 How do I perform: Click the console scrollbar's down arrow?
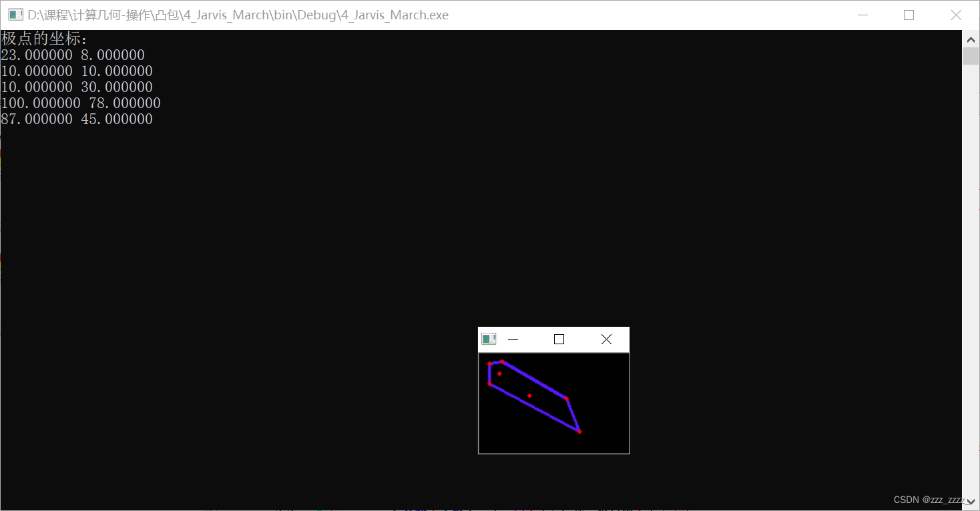(x=971, y=502)
